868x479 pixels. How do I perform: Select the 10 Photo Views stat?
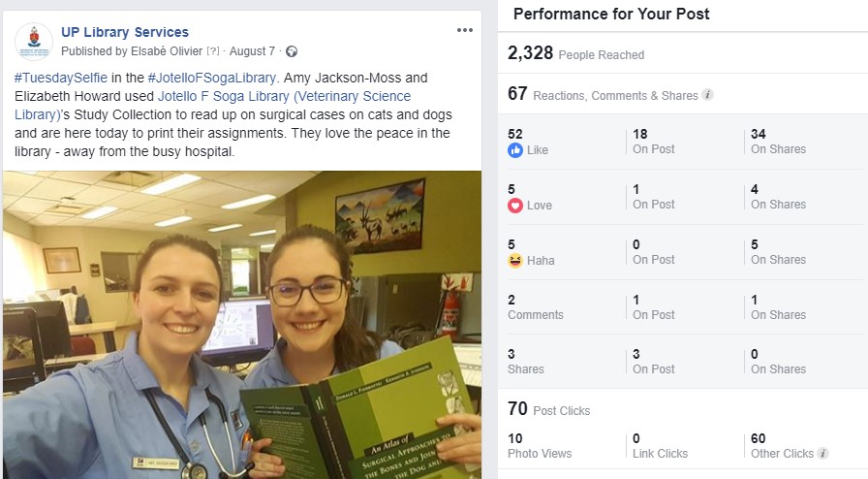540,446
